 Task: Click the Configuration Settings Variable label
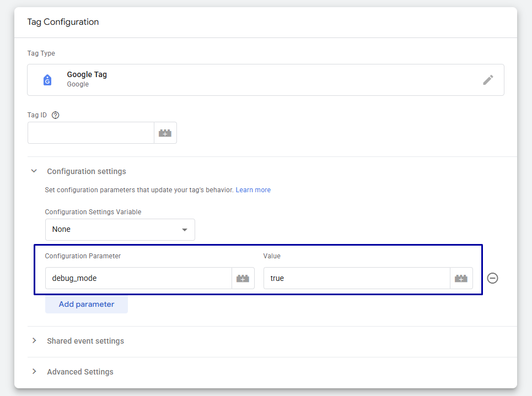pos(93,212)
